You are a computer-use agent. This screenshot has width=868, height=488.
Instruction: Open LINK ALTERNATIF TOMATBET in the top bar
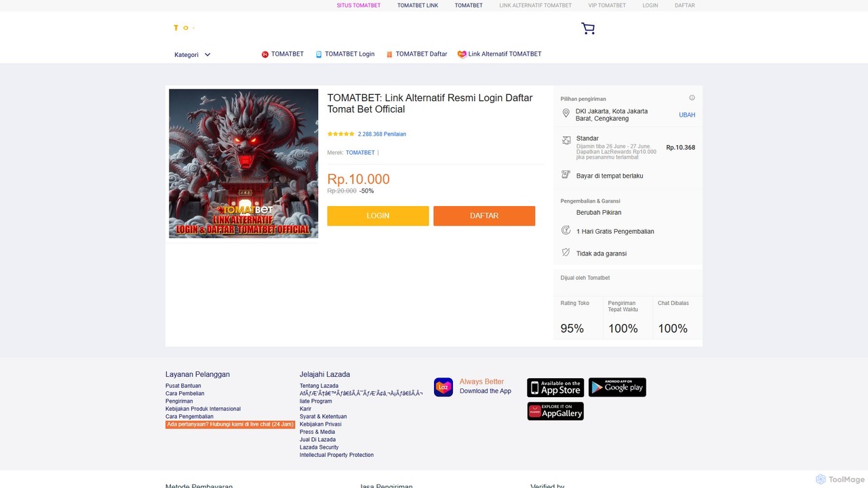[x=536, y=5]
